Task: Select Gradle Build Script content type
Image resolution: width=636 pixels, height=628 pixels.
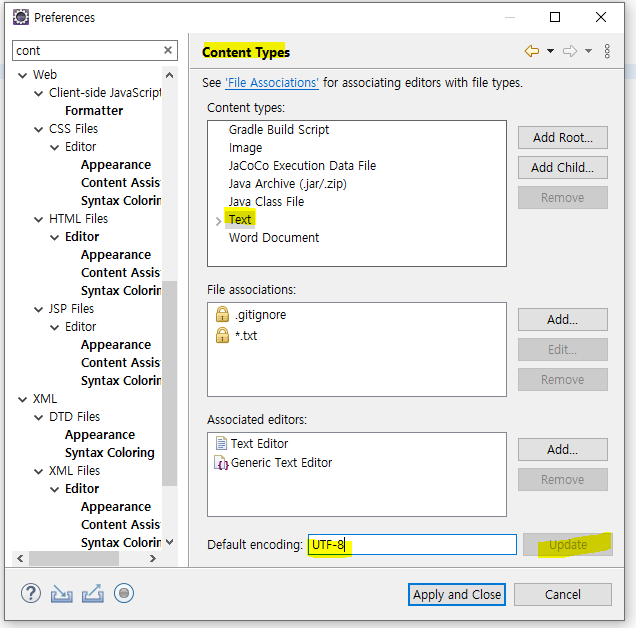Action: pos(279,130)
